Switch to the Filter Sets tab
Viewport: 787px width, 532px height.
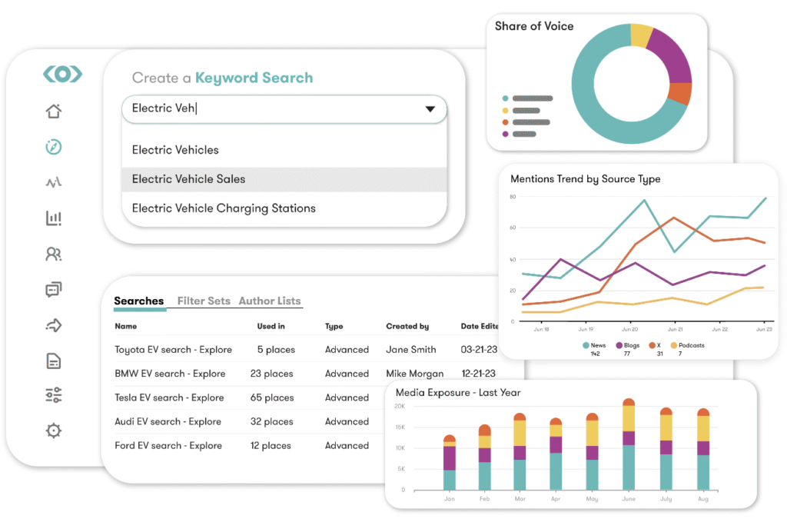tap(204, 301)
